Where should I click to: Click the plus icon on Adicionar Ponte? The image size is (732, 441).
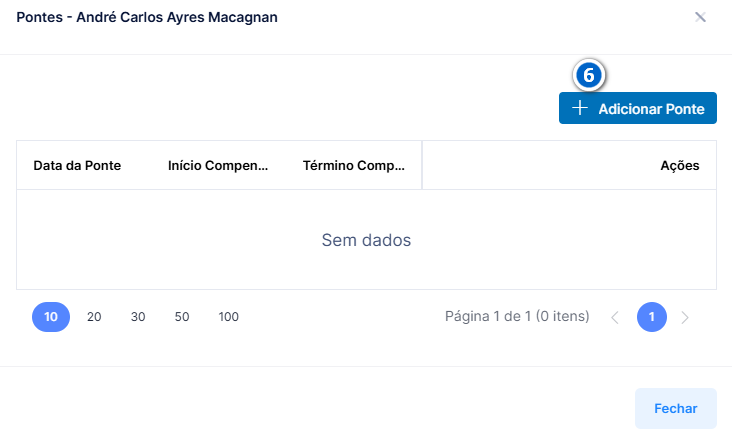tap(580, 108)
